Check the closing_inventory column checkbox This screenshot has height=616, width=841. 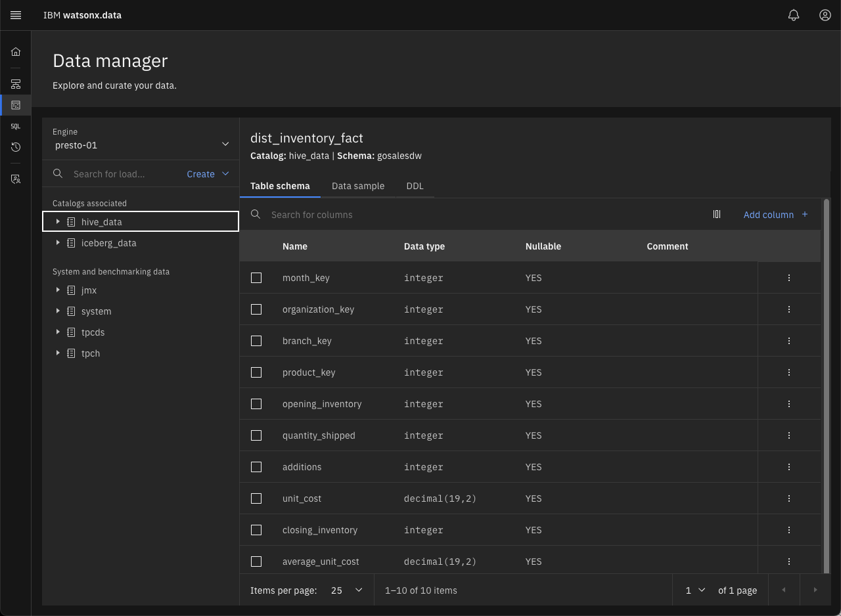256,530
